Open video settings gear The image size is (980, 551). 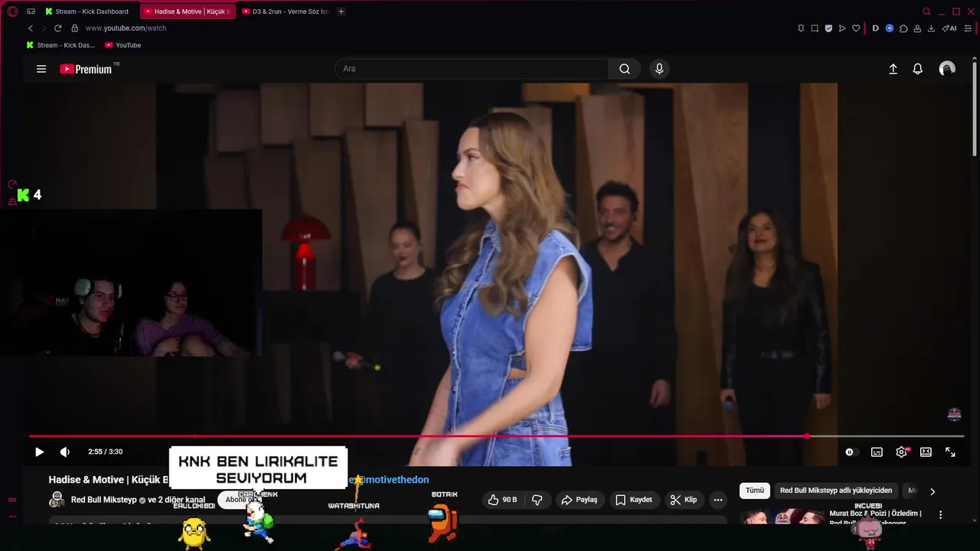coord(902,452)
